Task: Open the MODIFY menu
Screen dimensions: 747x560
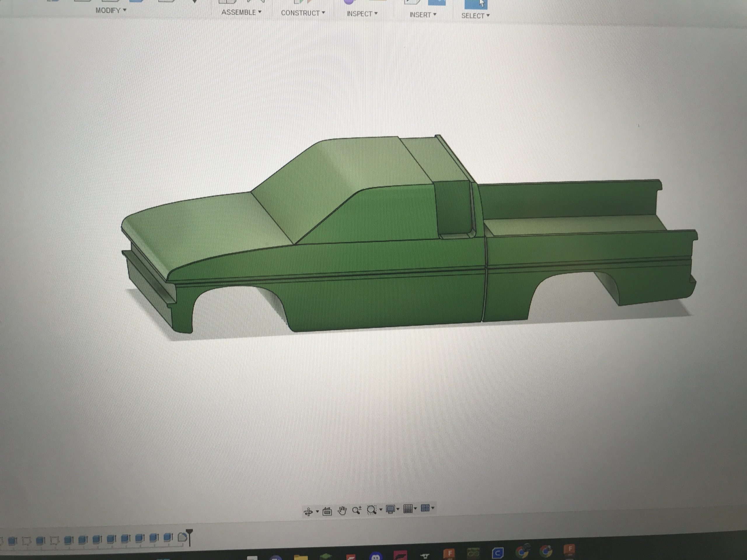Action: click(110, 10)
